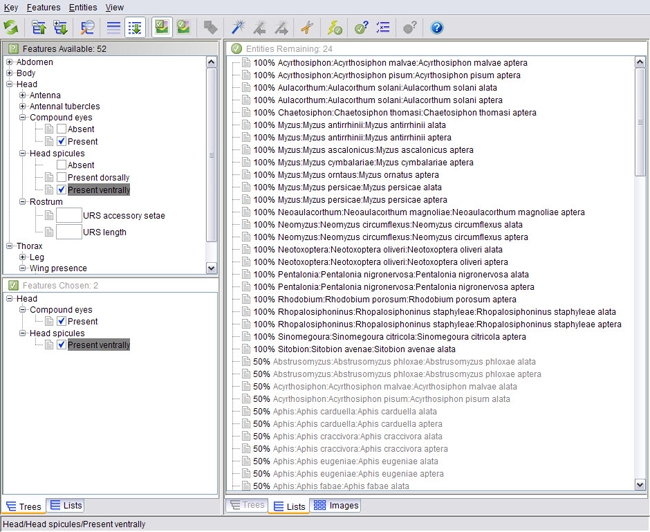Click the magnifying glass search icon in the toolbar
The width and height of the screenshot is (650, 532).
(88, 28)
